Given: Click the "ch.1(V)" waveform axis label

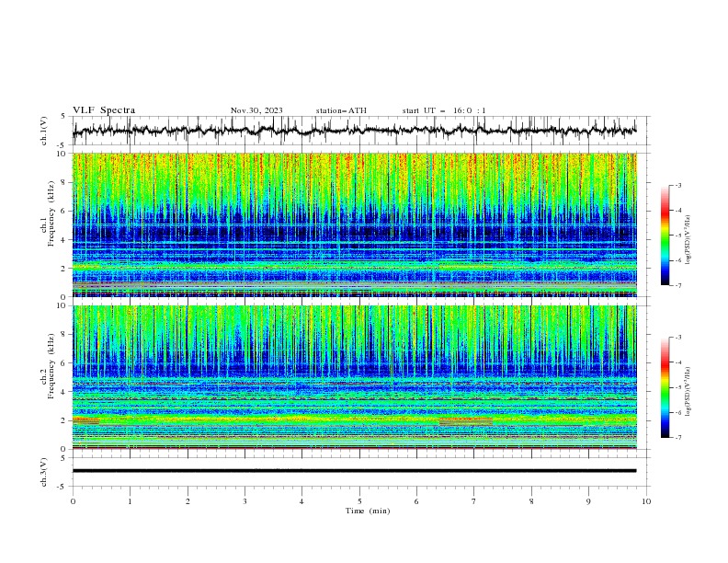Looking at the screenshot, I should [x=44, y=131].
